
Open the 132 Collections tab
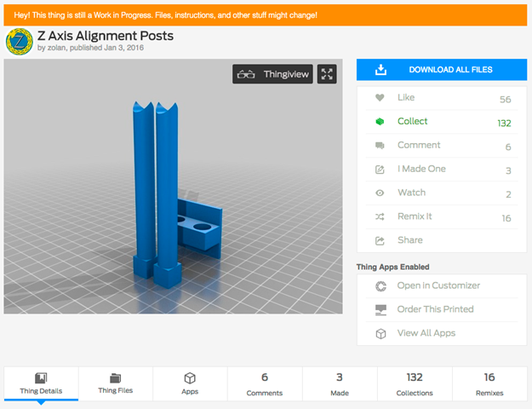[415, 383]
